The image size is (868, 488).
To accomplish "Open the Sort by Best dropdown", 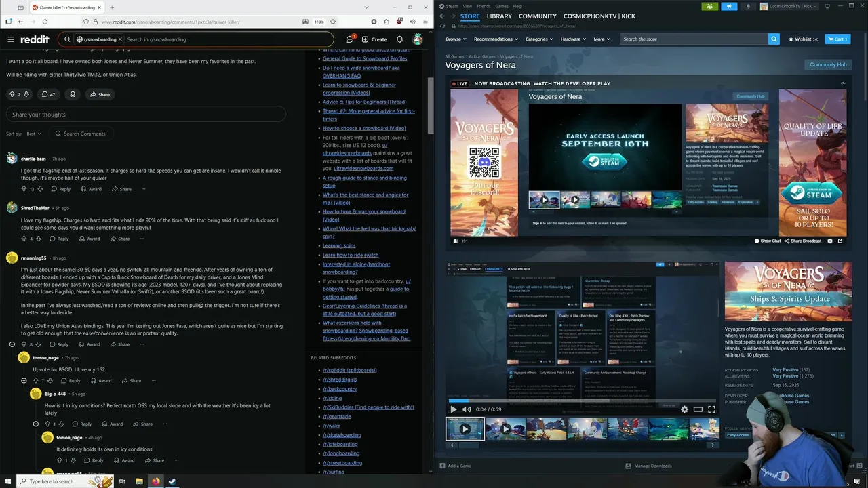I will [x=34, y=134].
